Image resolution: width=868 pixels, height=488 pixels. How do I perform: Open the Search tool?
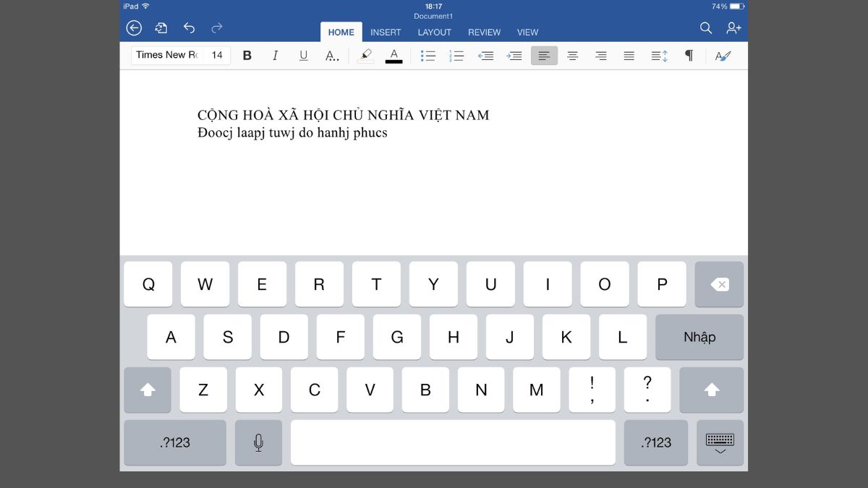(x=705, y=27)
